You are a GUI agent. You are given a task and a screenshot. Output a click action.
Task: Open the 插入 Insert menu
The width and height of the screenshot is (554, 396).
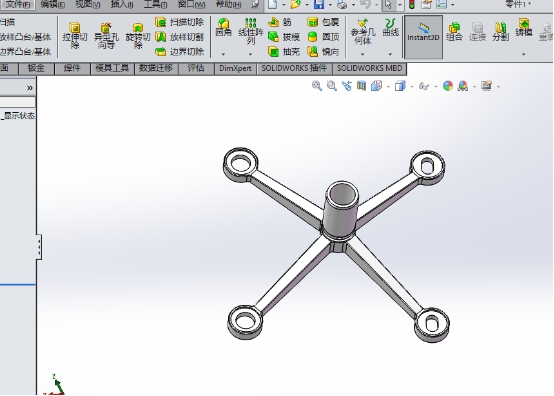(122, 5)
